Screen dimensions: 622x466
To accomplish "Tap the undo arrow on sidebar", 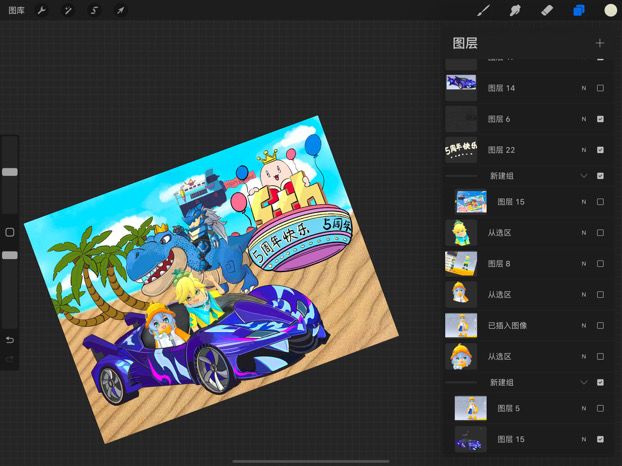I will (10, 340).
